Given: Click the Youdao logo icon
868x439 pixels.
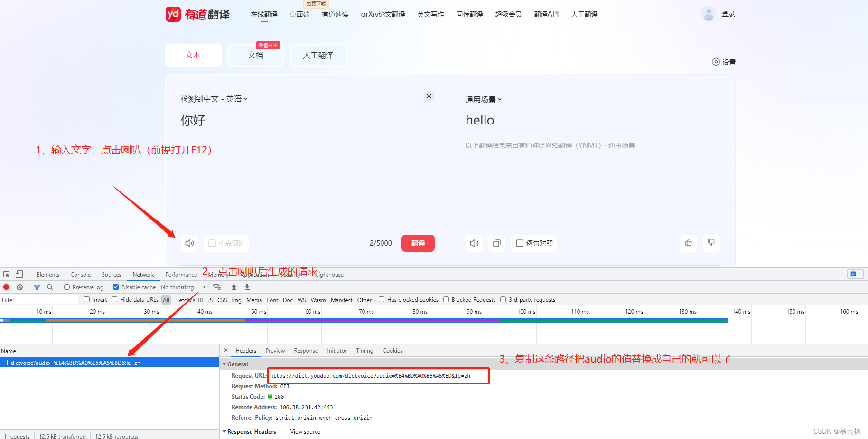Looking at the screenshot, I should point(173,14).
